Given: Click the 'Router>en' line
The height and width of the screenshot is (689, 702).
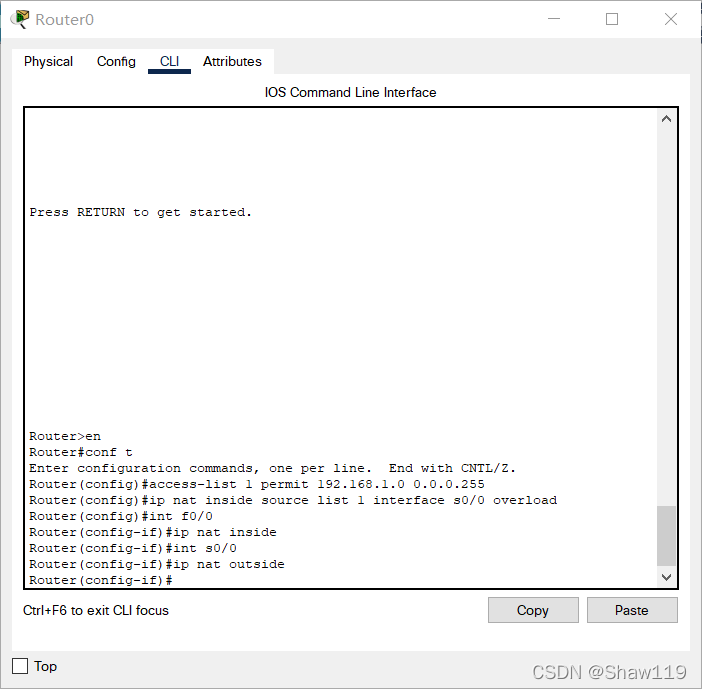Looking at the screenshot, I should [65, 436].
